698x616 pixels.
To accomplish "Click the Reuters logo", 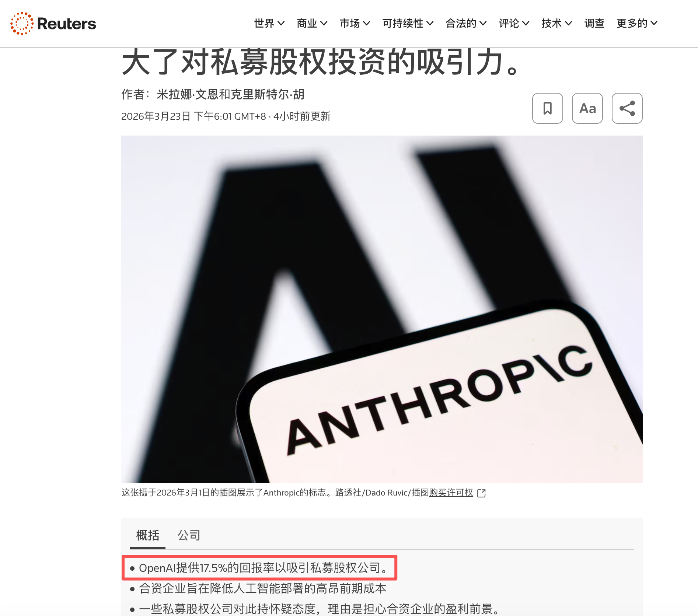I will coord(53,24).
